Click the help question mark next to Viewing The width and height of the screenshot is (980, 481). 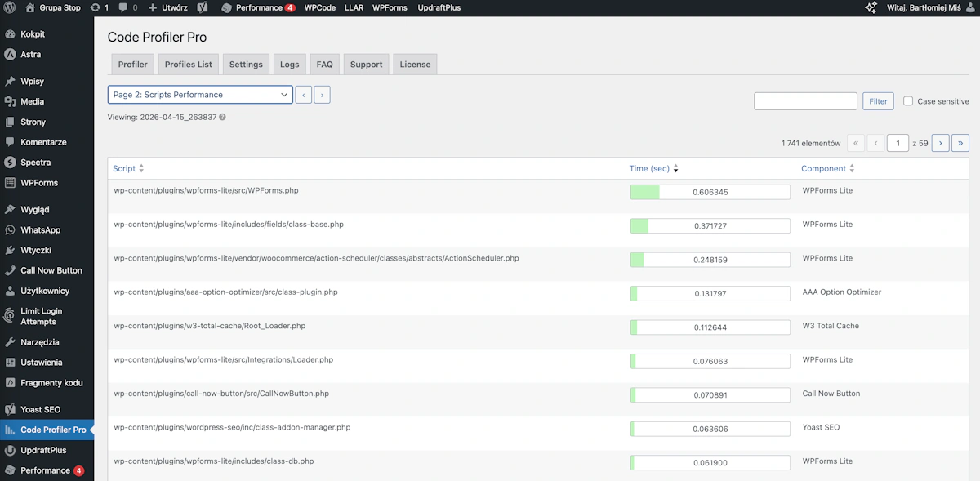tap(222, 117)
